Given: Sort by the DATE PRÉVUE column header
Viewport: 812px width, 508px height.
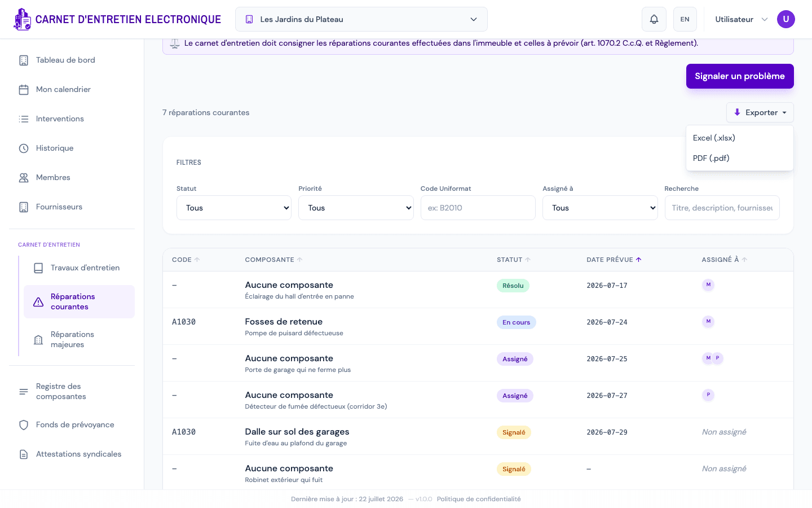Looking at the screenshot, I should [x=614, y=260].
